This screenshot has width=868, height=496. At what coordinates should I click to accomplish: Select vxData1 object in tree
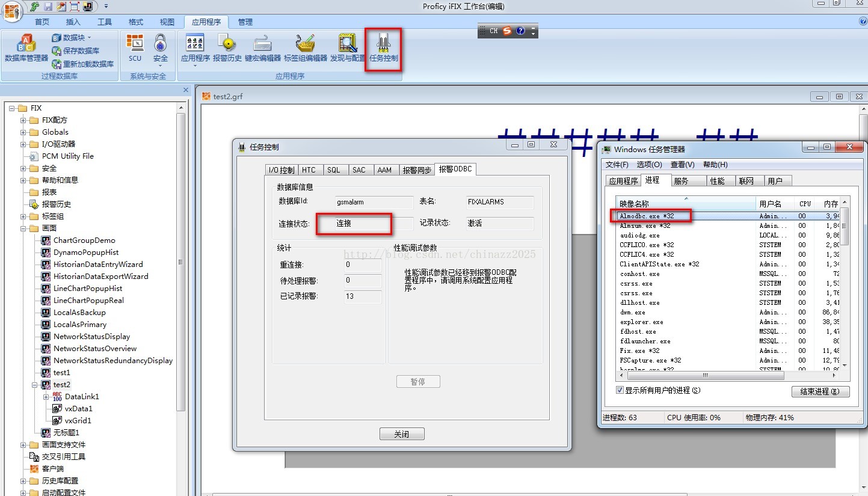point(79,408)
